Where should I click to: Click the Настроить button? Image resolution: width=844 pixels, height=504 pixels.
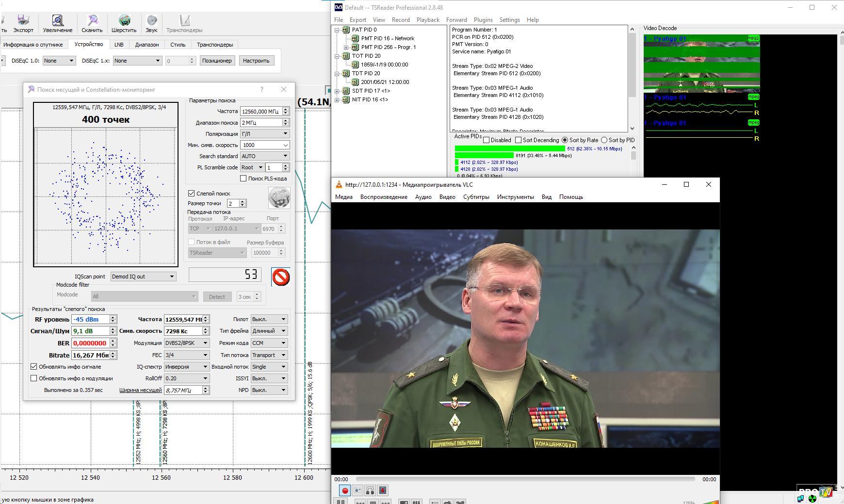click(256, 61)
